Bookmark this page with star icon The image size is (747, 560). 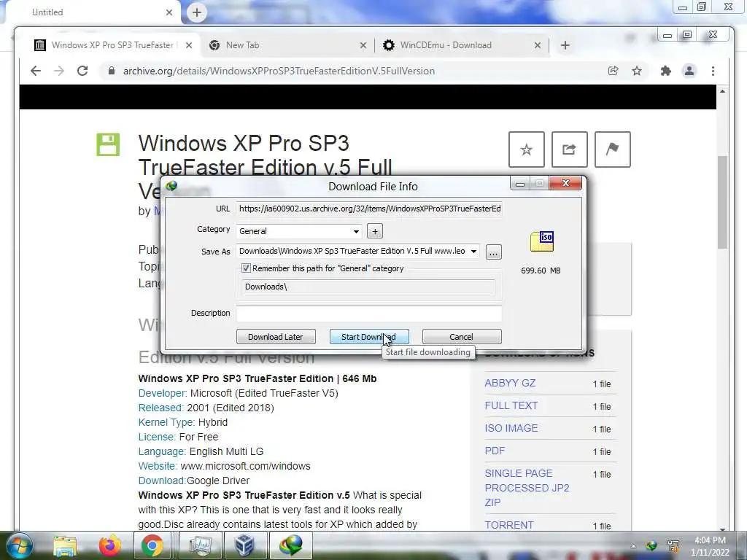[x=637, y=71]
